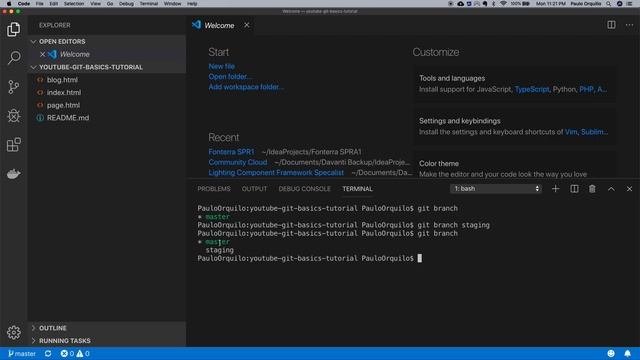Open editor More Actions ellipsis
Viewport: 640px width, 360px height.
629,25
